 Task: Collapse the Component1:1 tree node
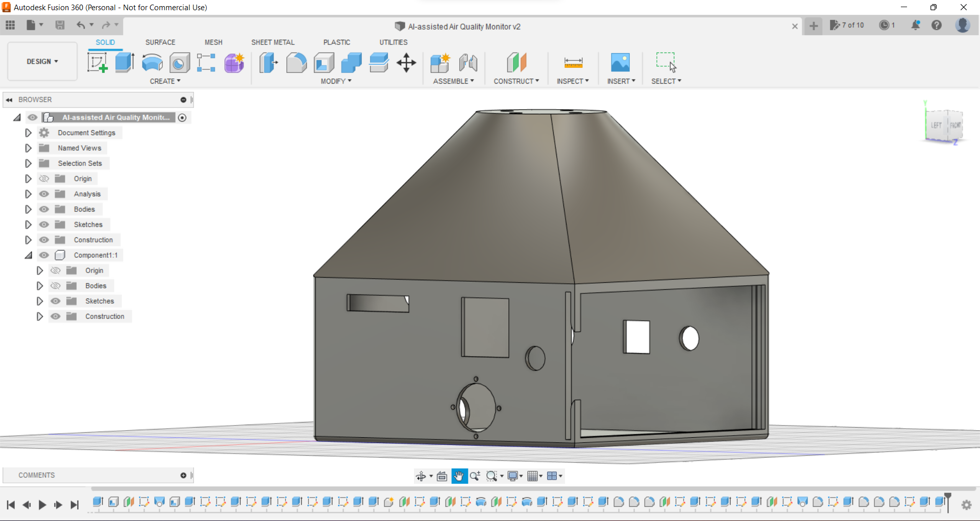(29, 255)
